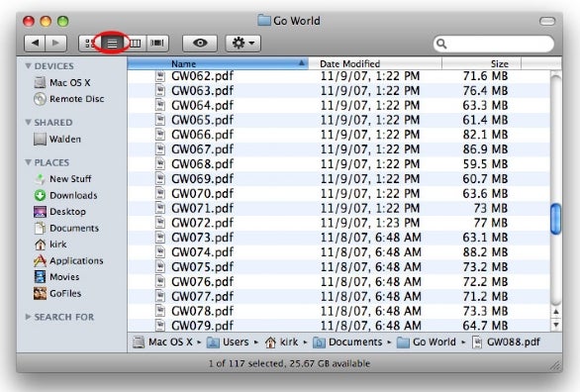Viewport: 580px width, 392px height.
Task: Click the 88.2 MB size of GW074.pdf
Action: [485, 251]
